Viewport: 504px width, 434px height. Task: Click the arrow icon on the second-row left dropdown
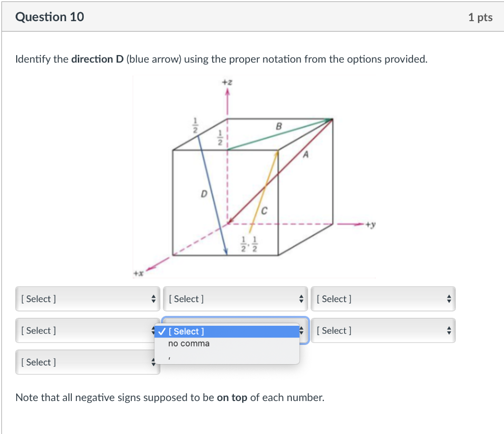pyautogui.click(x=154, y=330)
